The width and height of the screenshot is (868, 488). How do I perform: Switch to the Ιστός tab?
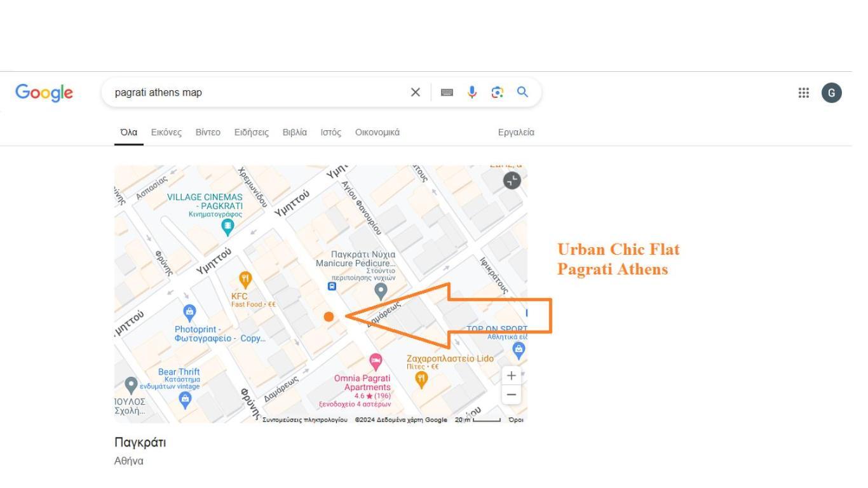pos(331,132)
